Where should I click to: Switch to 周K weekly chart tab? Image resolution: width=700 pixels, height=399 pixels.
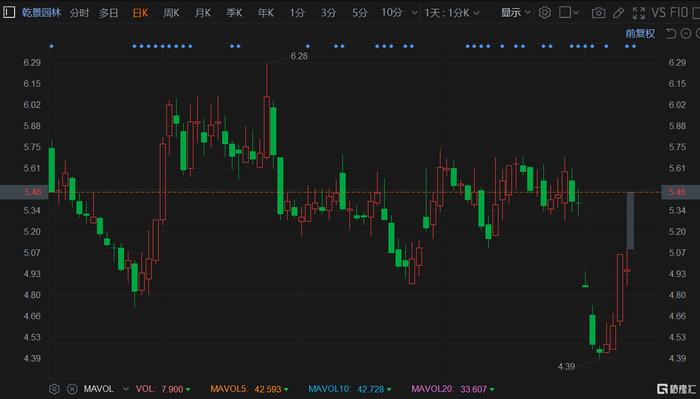click(171, 13)
